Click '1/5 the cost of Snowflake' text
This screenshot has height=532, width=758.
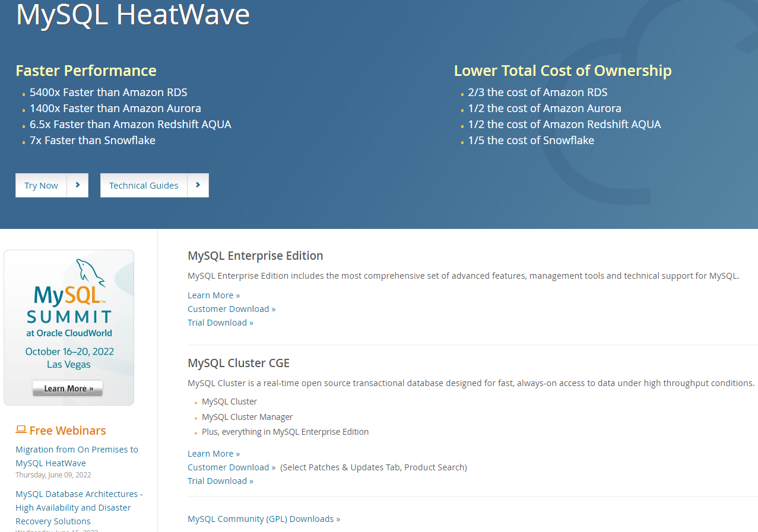[531, 141]
